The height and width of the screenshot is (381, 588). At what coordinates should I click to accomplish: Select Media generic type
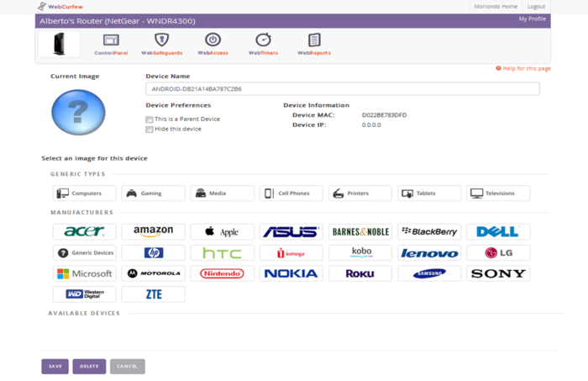[x=222, y=193]
